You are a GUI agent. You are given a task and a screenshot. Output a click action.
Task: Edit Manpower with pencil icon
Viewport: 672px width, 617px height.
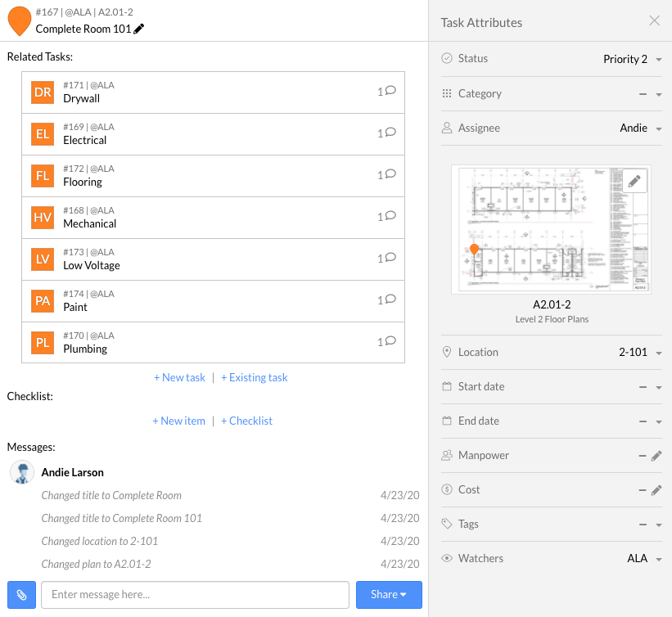point(656,456)
